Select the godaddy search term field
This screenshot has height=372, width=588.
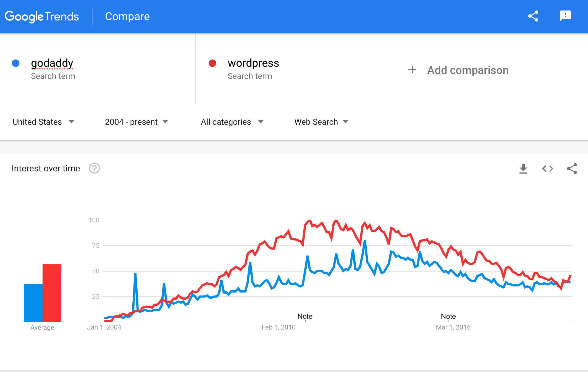pyautogui.click(x=52, y=63)
